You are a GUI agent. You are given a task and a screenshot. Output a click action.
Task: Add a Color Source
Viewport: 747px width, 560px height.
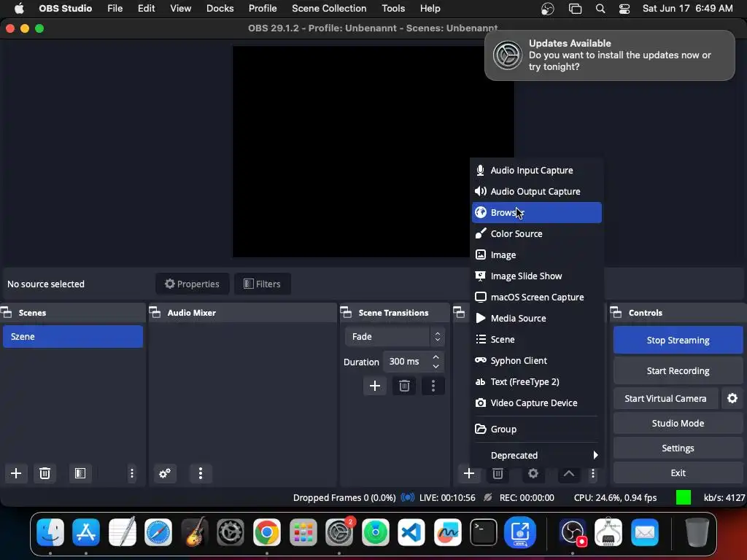point(537,234)
